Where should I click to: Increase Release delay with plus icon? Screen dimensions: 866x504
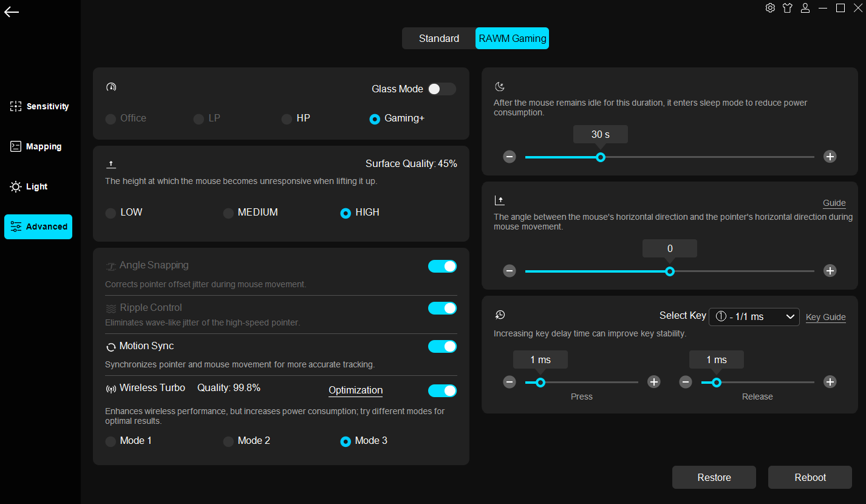click(830, 382)
